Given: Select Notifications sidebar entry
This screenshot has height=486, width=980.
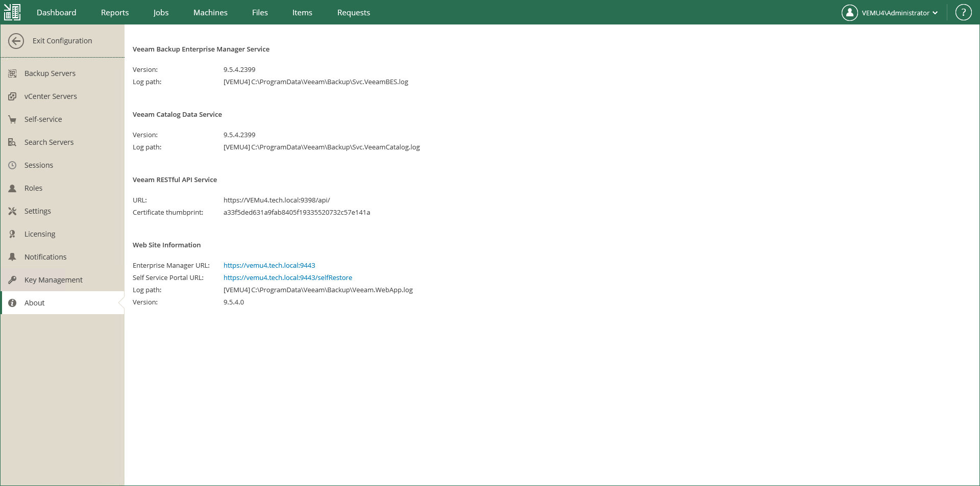Looking at the screenshot, I should 62,257.
